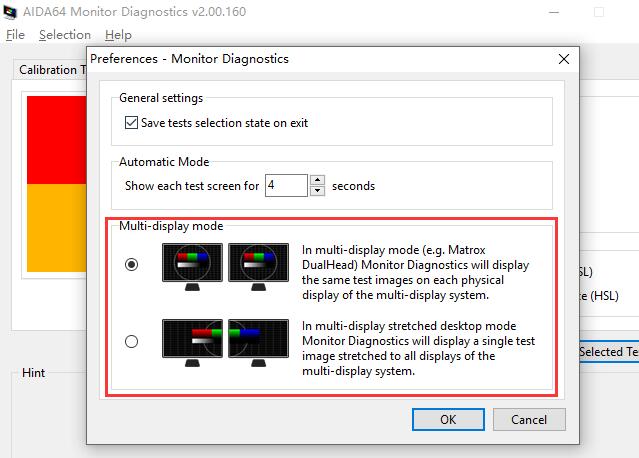
Task: Click the red color test swatch
Action: pyautogui.click(x=56, y=140)
